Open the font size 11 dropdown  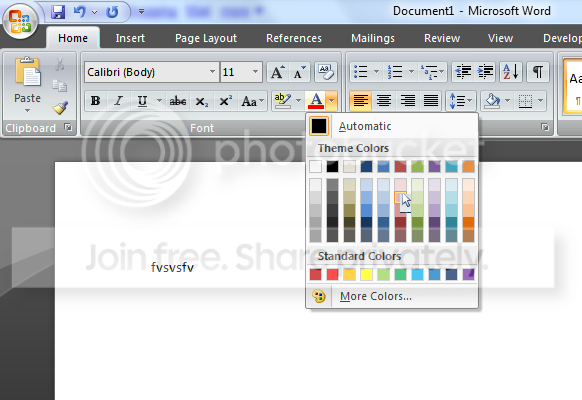[255, 72]
